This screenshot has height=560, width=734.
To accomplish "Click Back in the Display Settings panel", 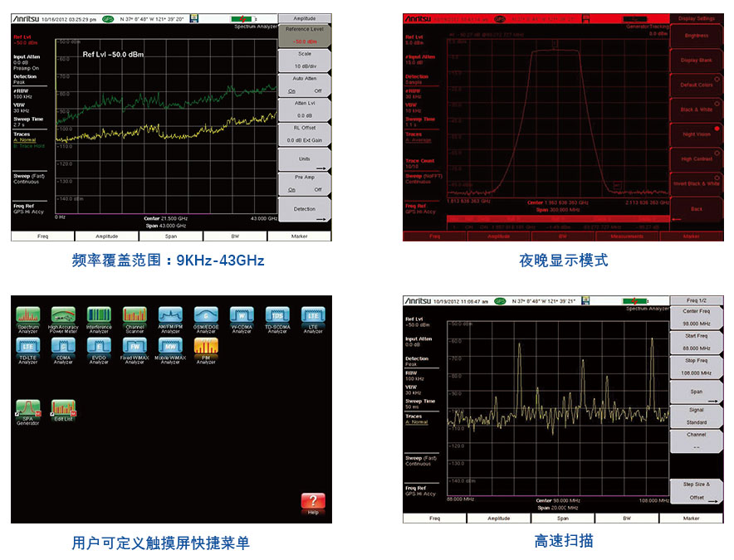I will click(697, 209).
